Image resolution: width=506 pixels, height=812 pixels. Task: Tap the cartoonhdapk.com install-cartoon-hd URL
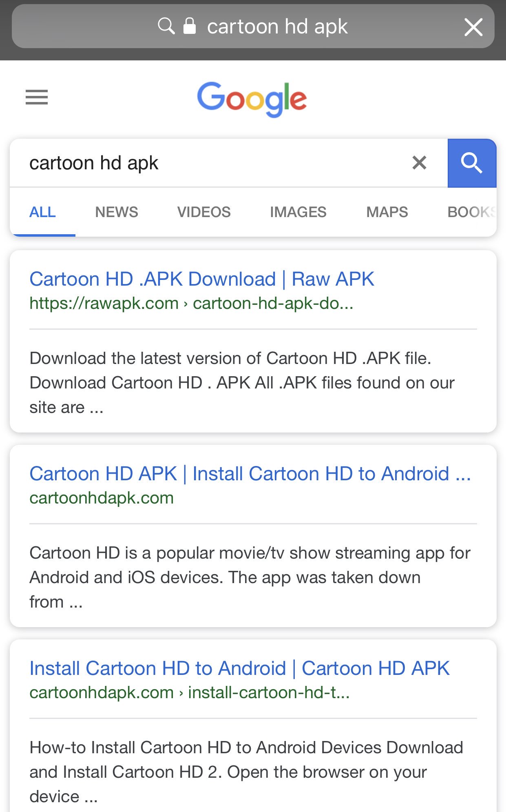(x=190, y=692)
